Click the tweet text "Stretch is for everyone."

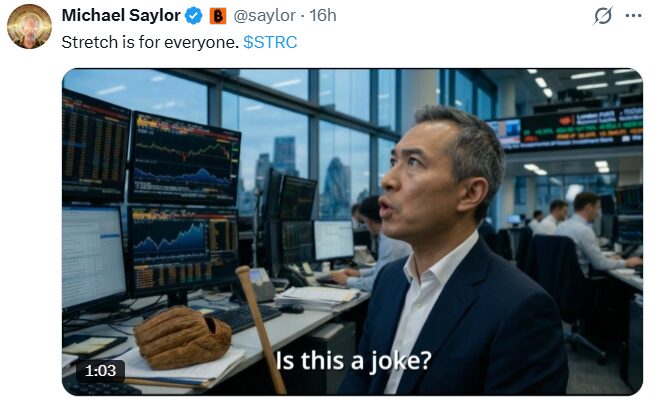pyautogui.click(x=149, y=43)
